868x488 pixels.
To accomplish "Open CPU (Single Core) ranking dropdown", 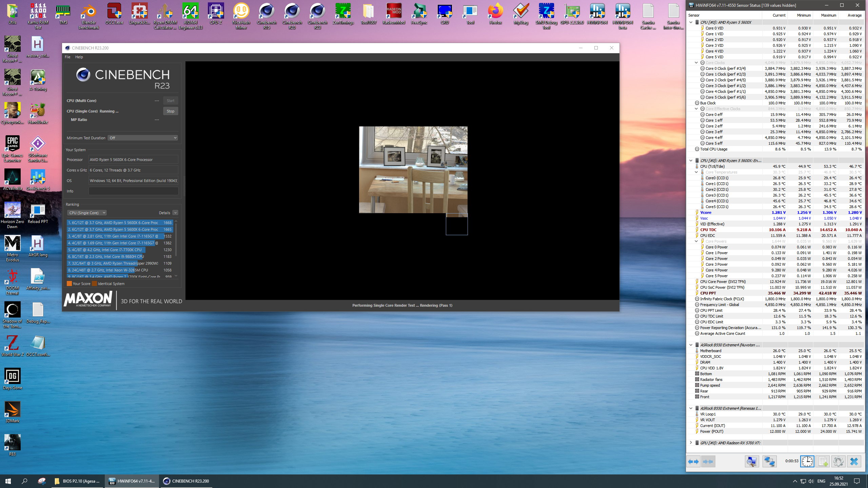I will coord(87,213).
